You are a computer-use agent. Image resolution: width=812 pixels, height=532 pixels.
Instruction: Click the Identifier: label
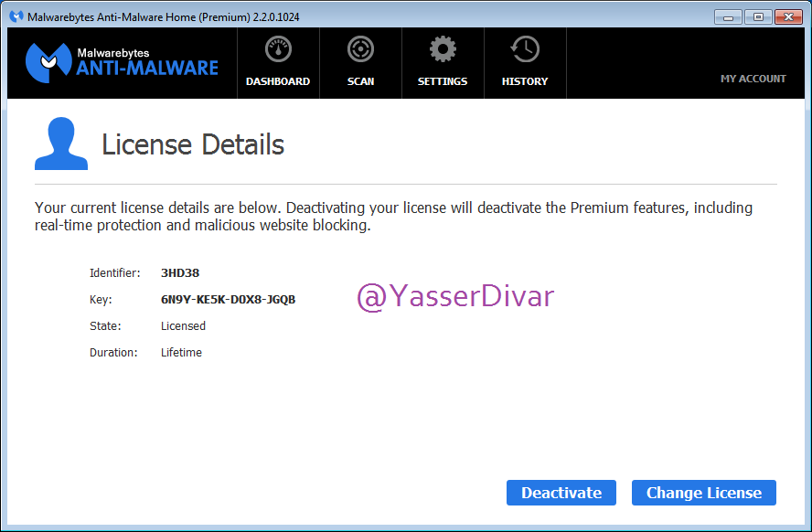115,272
